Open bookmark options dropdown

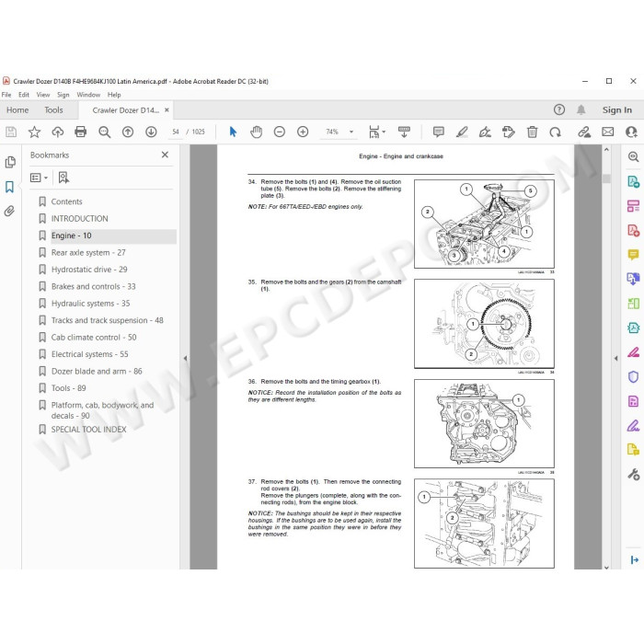tap(39, 178)
